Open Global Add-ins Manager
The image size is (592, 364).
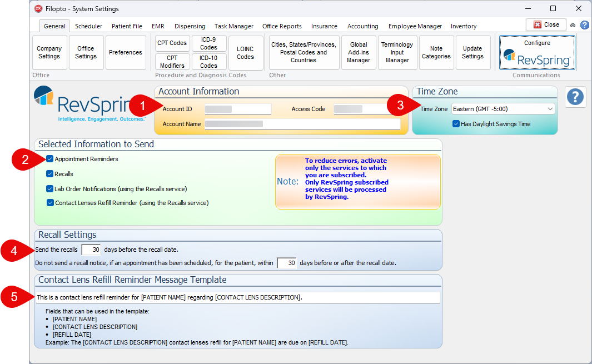359,52
